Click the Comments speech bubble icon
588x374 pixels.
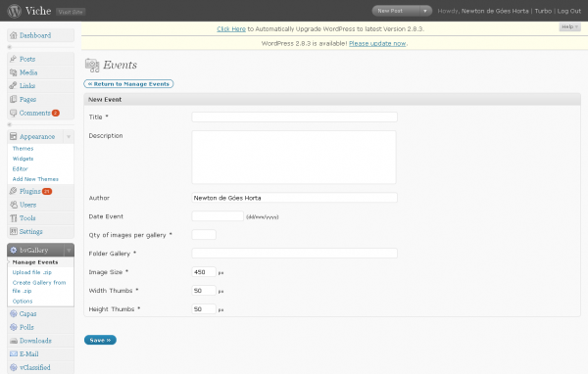pyautogui.click(x=14, y=113)
